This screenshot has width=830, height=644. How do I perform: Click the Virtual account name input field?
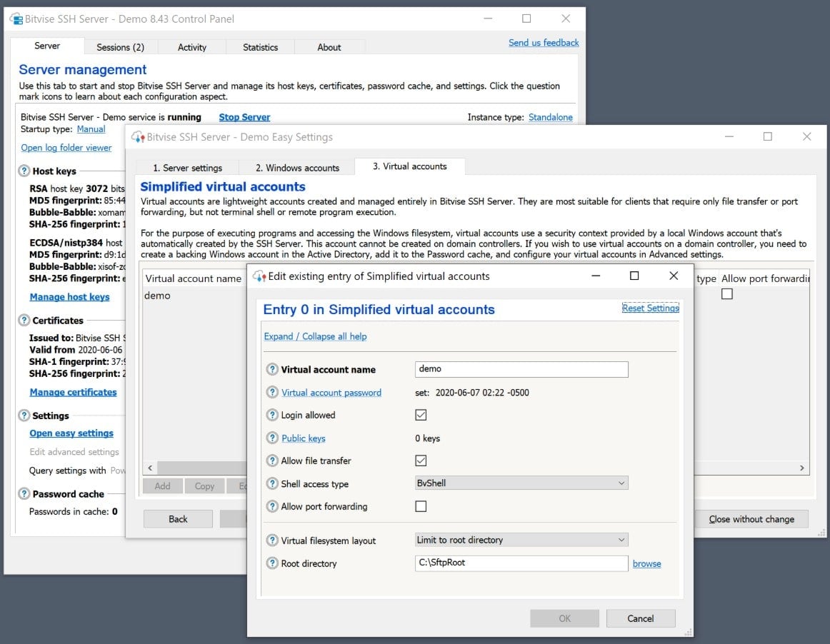point(521,369)
